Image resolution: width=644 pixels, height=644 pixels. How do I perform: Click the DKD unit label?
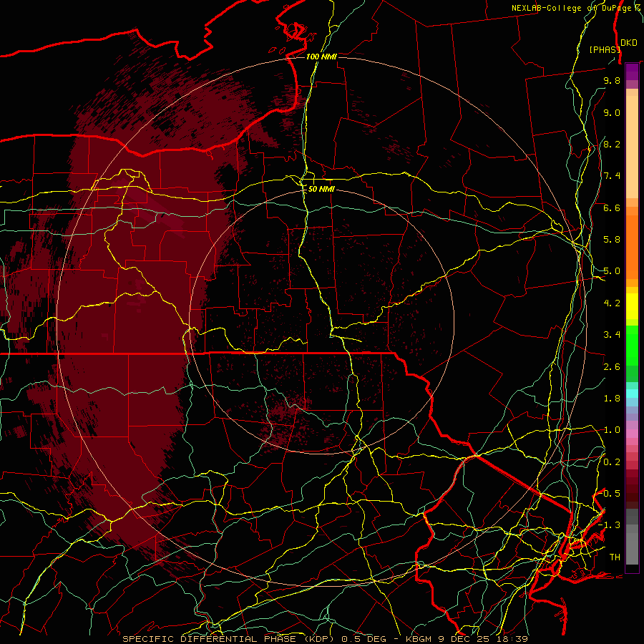629,43
